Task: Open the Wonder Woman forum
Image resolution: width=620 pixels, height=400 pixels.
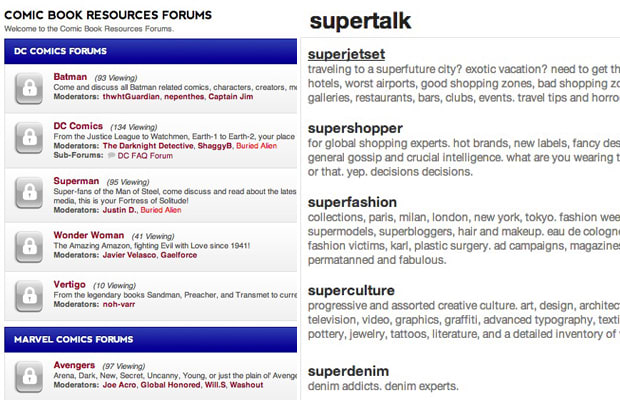Action: point(89,235)
